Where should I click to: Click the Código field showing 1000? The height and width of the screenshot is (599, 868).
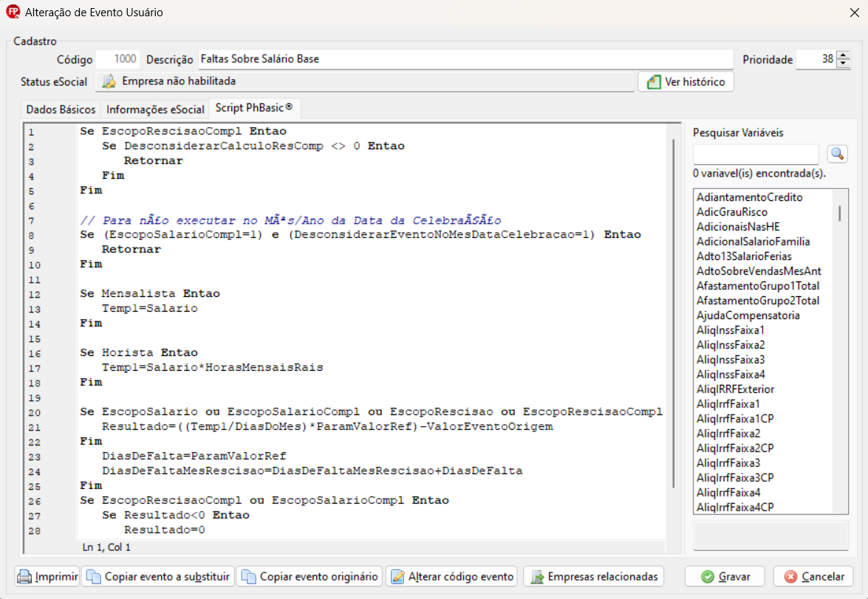click(x=117, y=59)
